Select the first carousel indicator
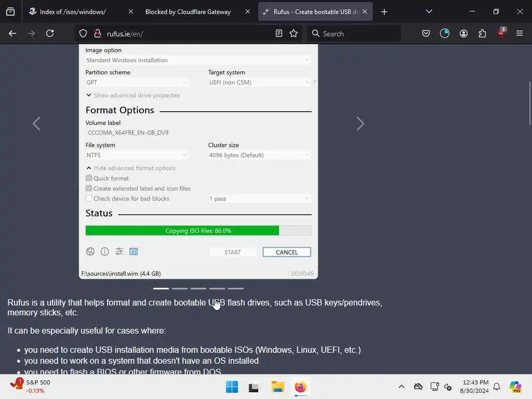Image resolution: width=532 pixels, height=399 pixels. (161, 288)
